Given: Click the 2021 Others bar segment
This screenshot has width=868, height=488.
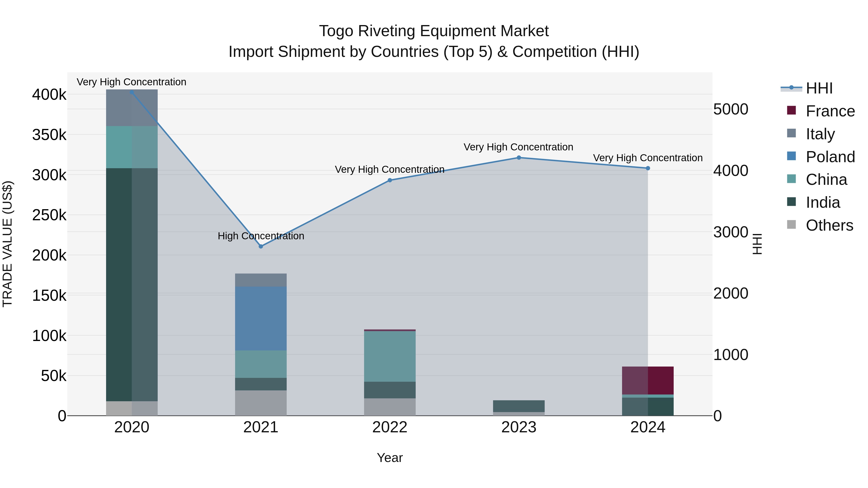Looking at the screenshot, I should point(261,403).
